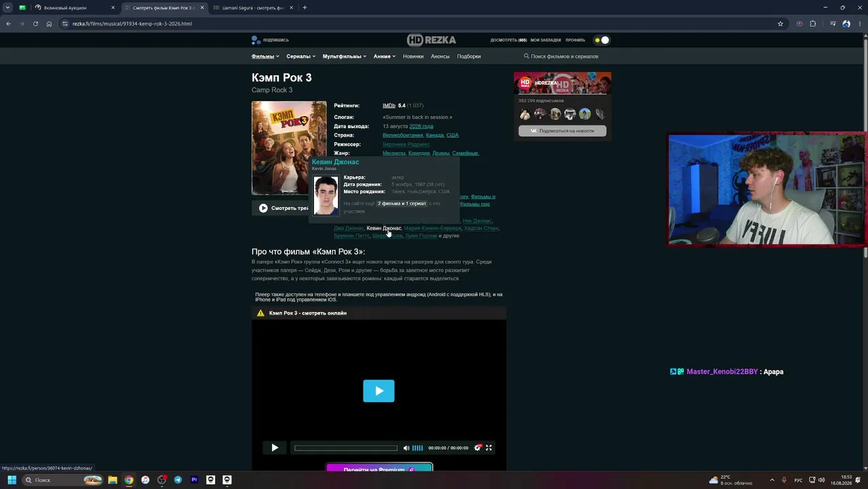This screenshot has width=868, height=489.
Task: Adjust the player volume bars
Action: pos(417,448)
